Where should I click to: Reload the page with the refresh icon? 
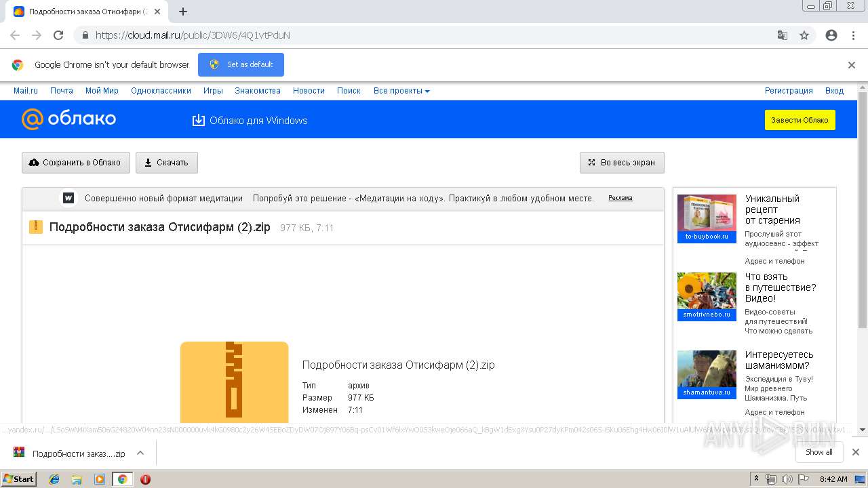pyautogui.click(x=58, y=35)
